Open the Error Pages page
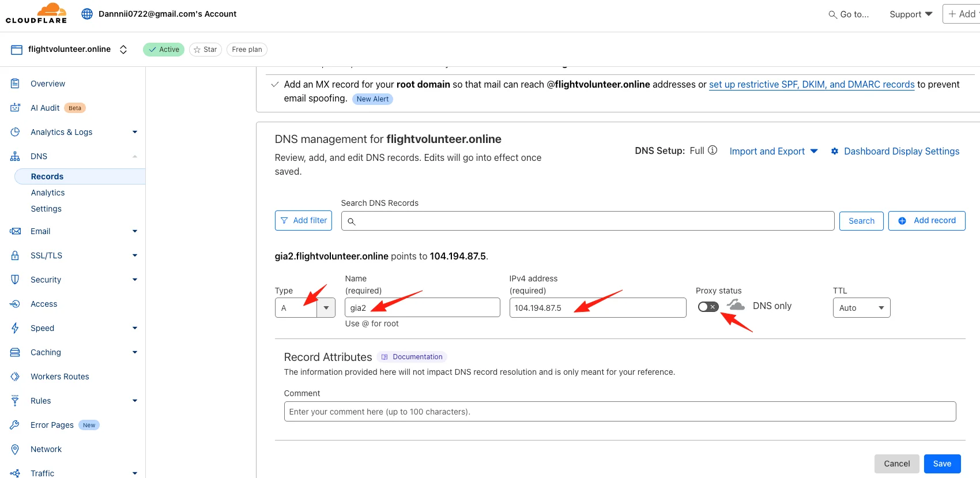 point(52,425)
